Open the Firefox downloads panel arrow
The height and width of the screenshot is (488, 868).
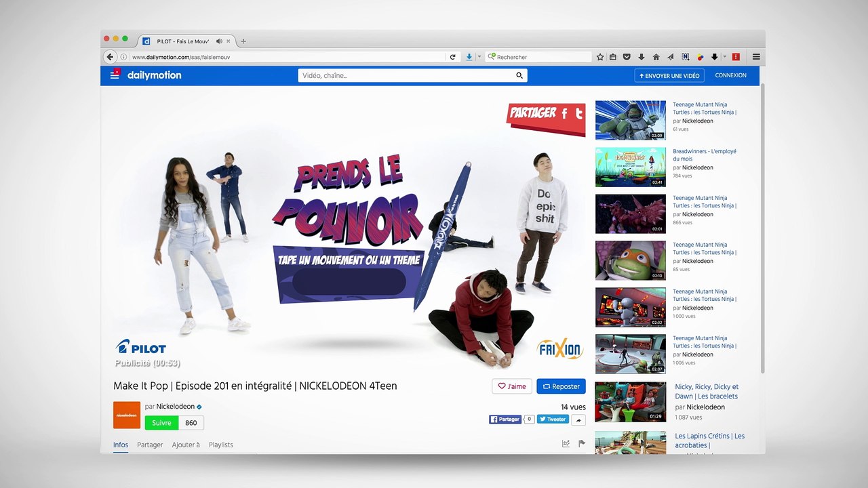(642, 57)
